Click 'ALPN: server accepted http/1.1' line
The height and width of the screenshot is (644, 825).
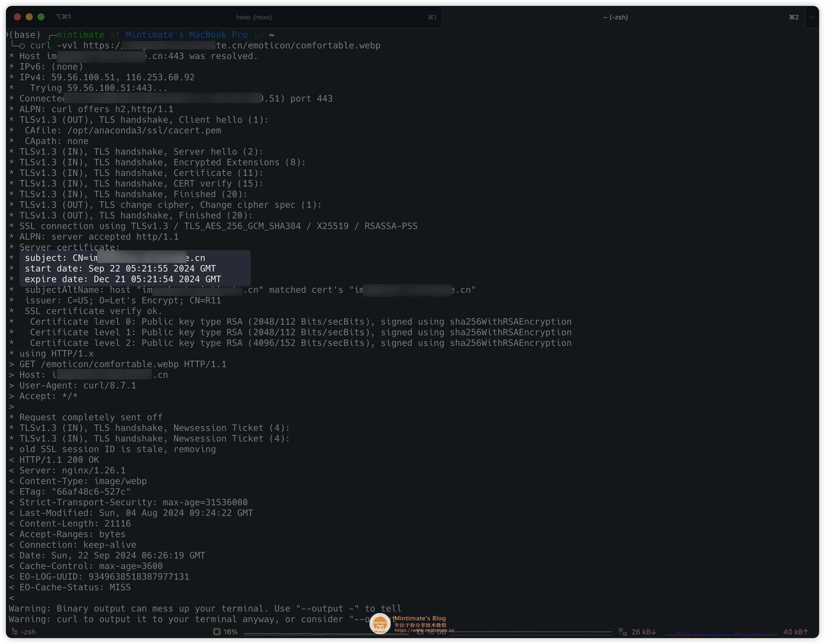click(x=94, y=237)
